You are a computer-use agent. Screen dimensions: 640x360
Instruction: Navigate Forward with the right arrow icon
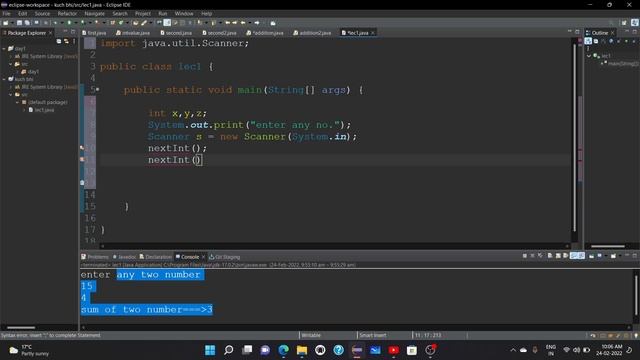(257, 23)
